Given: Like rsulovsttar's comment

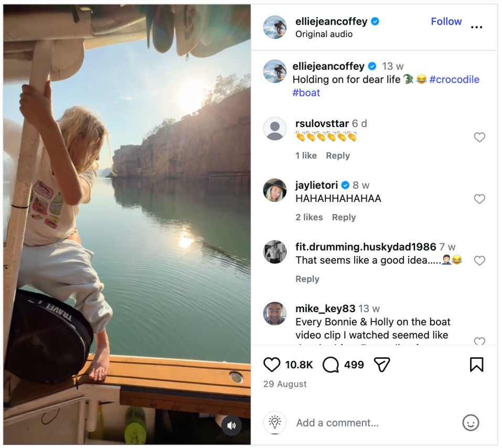Looking at the screenshot, I should coord(479,137).
